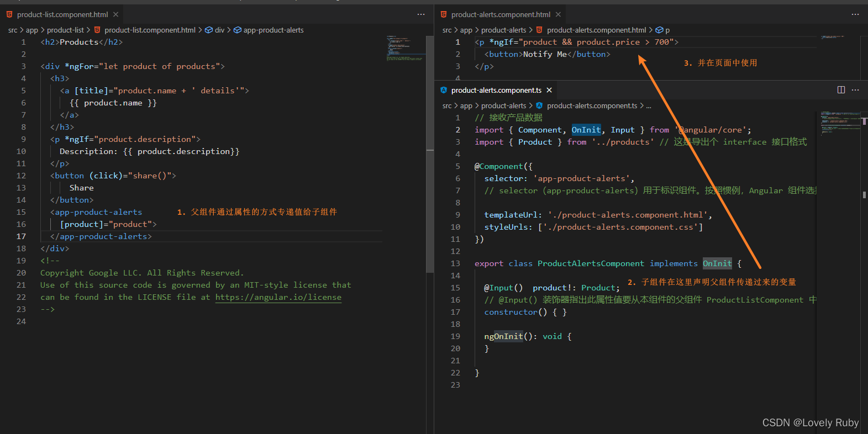
Task: Click vertical scrollbar of left editor
Action: 430,155
